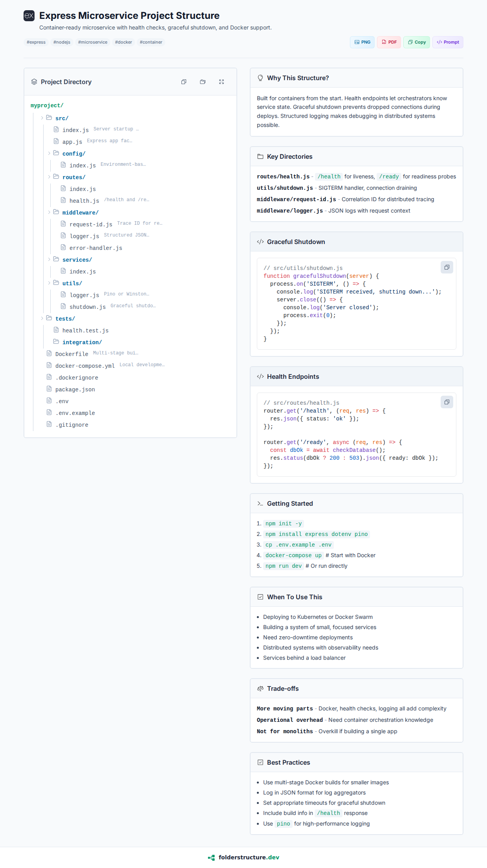The height and width of the screenshot is (868, 487).
Task: Copy the Health Endpoints code snippet
Action: 447,402
